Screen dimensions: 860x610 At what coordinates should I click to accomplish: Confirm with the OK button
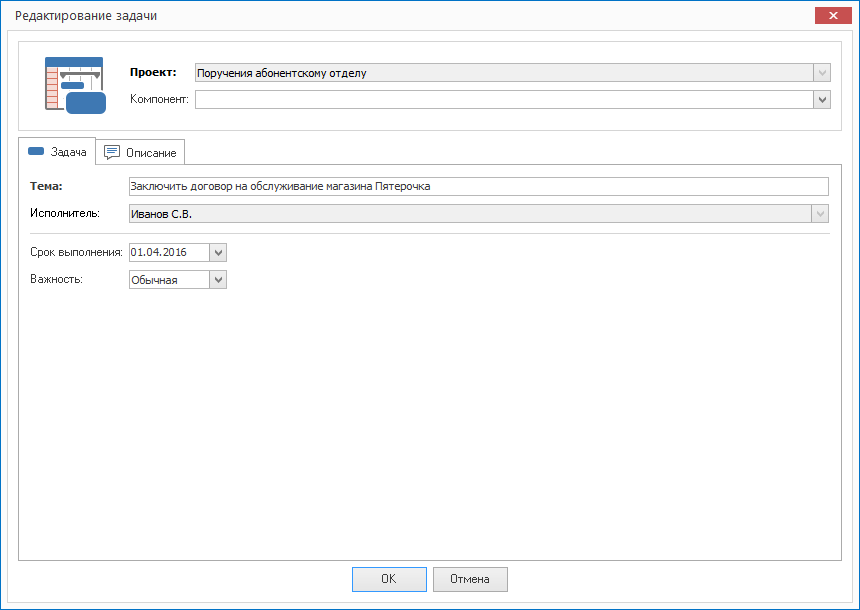(x=389, y=579)
